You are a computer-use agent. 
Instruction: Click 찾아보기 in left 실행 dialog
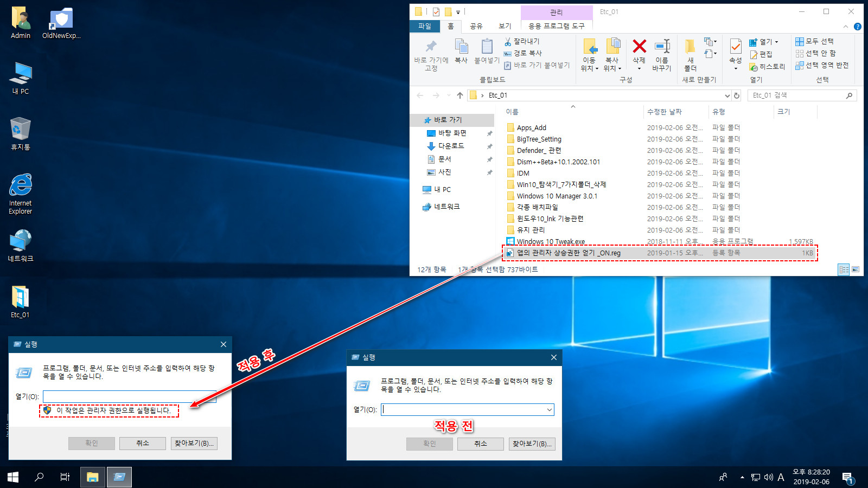pos(194,443)
